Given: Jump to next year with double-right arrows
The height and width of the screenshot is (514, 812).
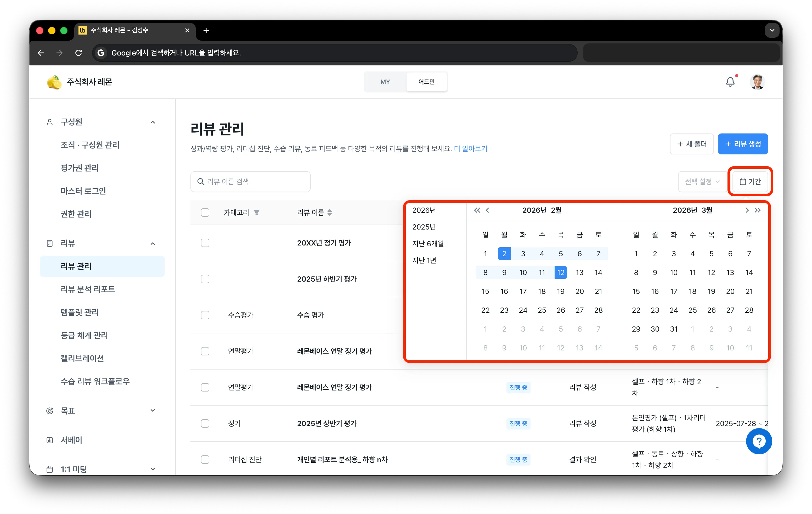Looking at the screenshot, I should point(758,210).
